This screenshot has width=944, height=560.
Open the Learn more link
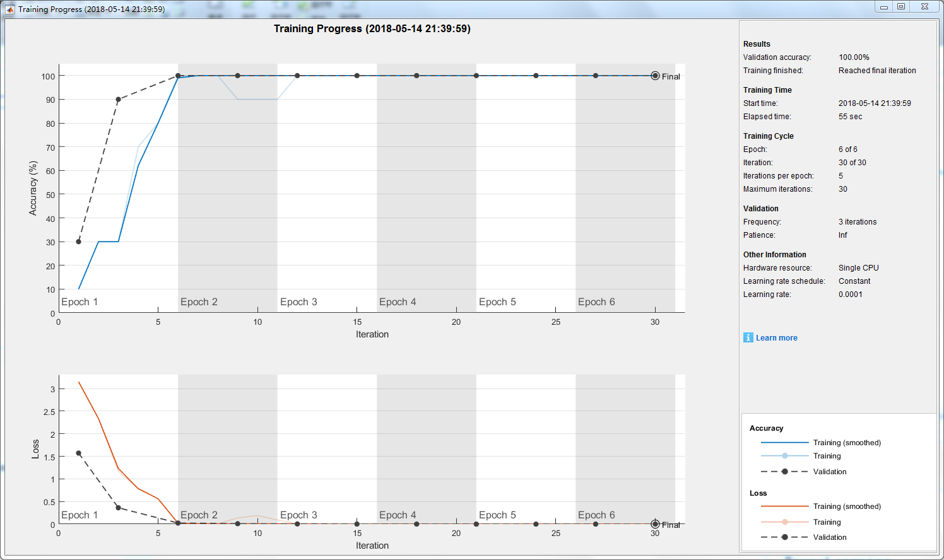[x=777, y=338]
